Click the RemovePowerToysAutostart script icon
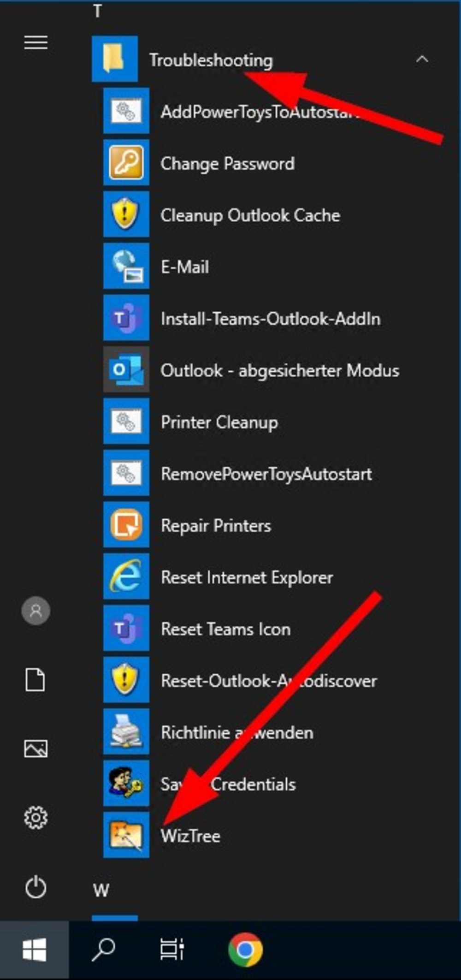This screenshot has height=980, width=461. [126, 473]
